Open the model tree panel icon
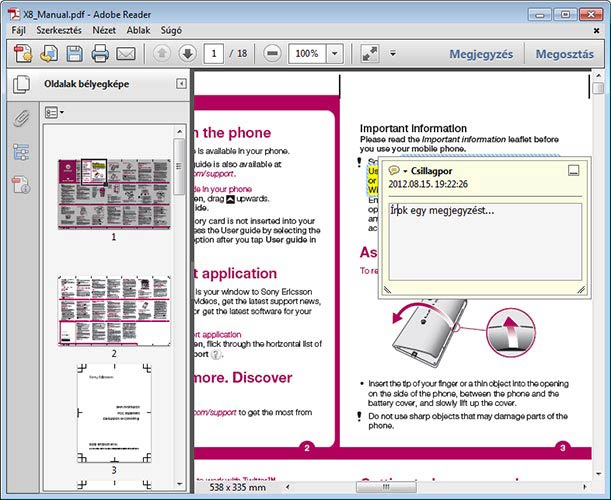Image resolution: width=611 pixels, height=500 pixels. (21, 152)
